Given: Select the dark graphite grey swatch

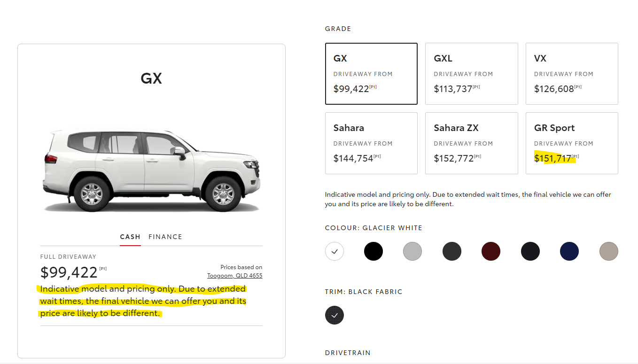Looking at the screenshot, I should coord(452,251).
